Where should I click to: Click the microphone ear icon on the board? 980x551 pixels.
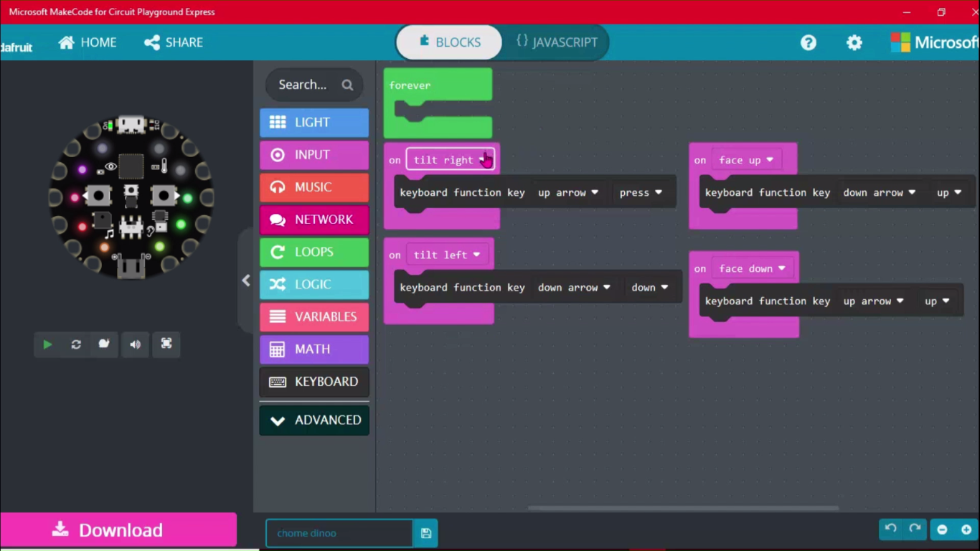pyautogui.click(x=150, y=230)
